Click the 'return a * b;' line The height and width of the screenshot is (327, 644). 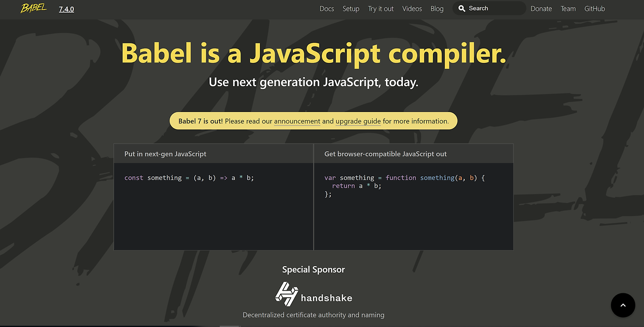tap(357, 186)
